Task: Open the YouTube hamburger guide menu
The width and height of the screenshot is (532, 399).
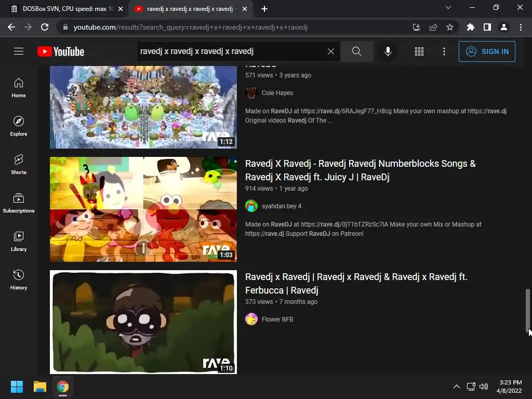Action: pos(19,51)
